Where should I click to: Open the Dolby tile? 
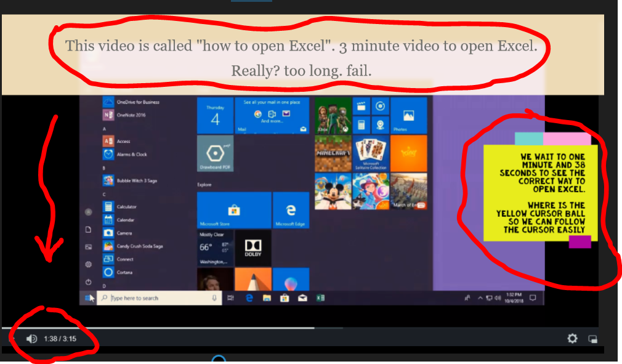(x=253, y=248)
